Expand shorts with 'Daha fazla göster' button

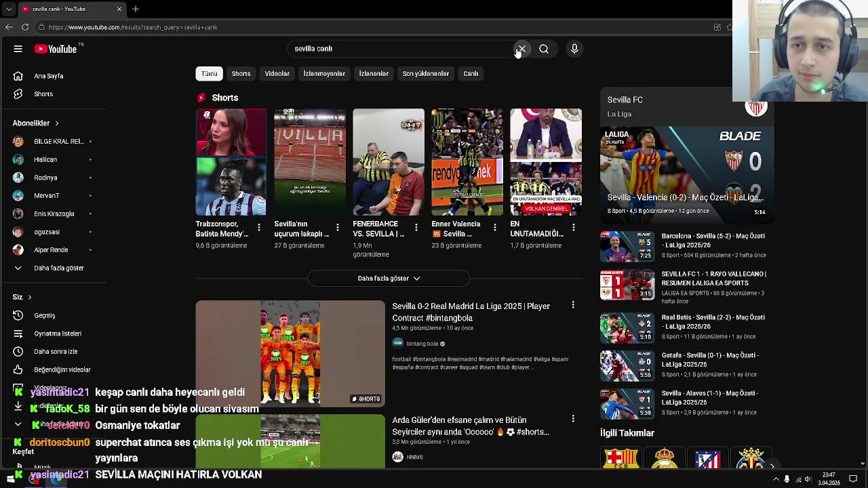click(x=389, y=279)
